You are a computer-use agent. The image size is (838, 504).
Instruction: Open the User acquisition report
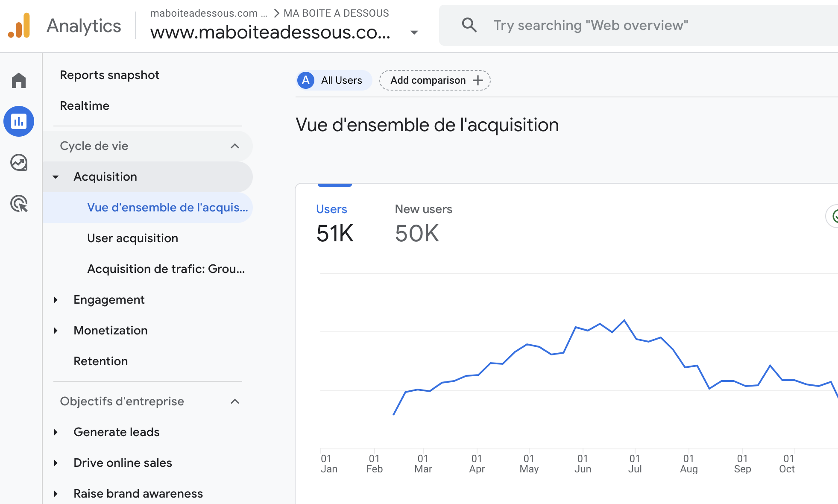tap(132, 238)
